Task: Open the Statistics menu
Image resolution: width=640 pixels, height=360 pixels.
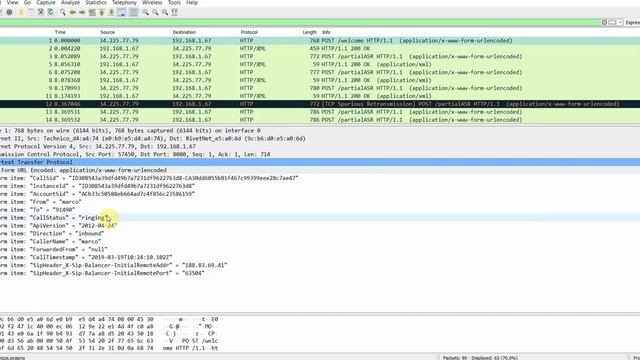Action: [96, 2]
